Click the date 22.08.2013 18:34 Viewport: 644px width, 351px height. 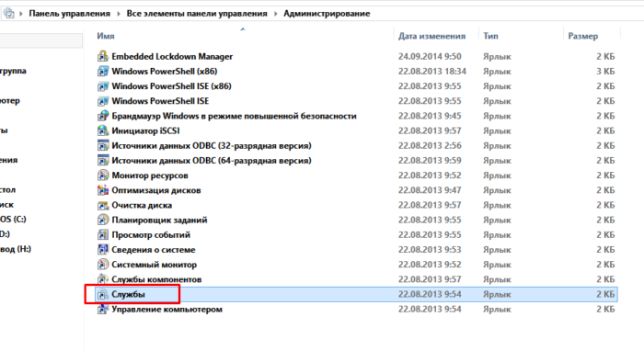pyautogui.click(x=432, y=72)
